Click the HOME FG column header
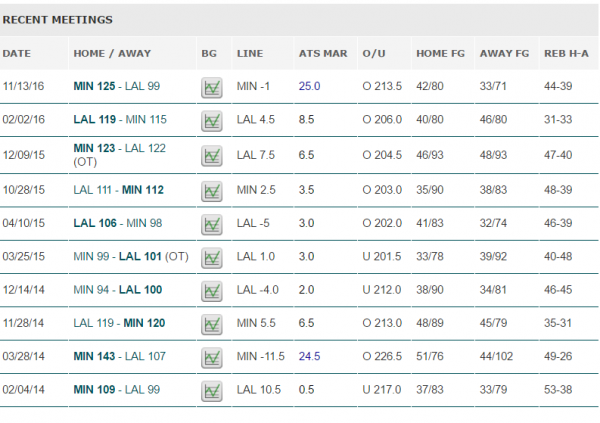This screenshot has height=423, width=600. pyautogui.click(x=440, y=54)
